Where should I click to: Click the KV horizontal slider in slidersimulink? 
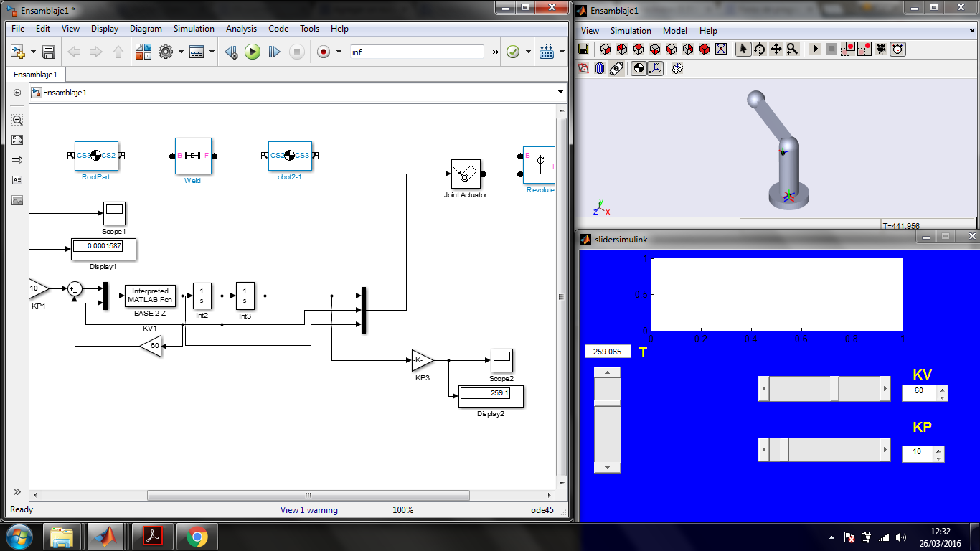click(x=824, y=389)
